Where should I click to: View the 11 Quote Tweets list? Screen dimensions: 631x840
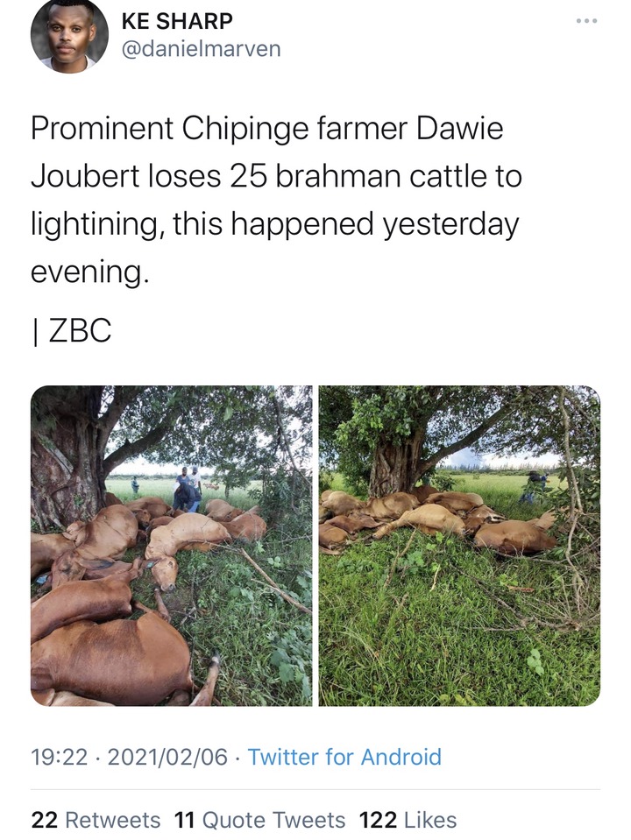click(260, 820)
